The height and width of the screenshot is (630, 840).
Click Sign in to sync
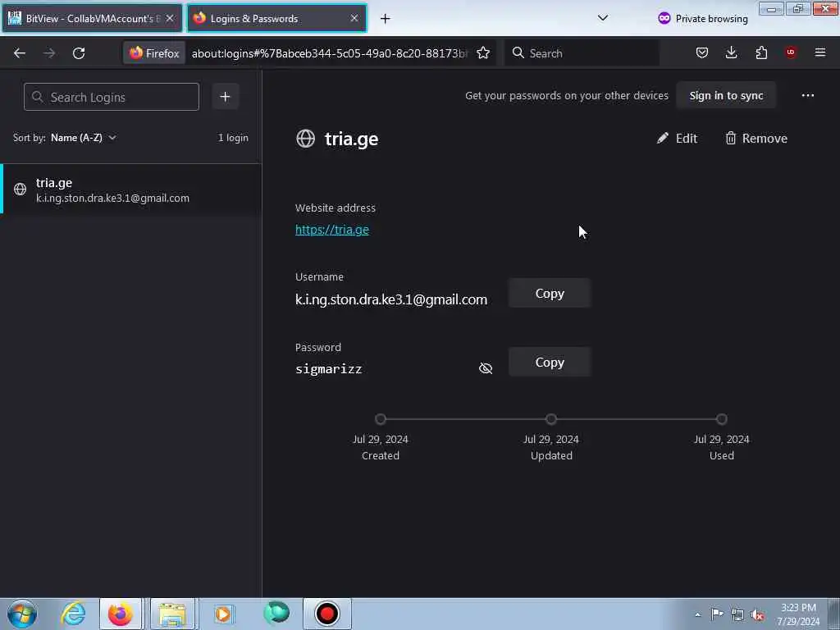click(726, 95)
